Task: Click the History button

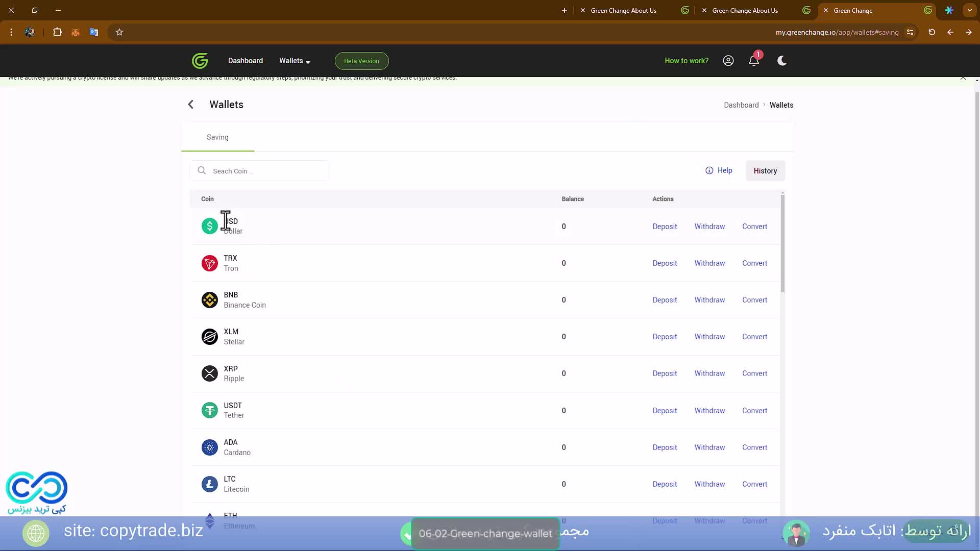Action: 765,171
